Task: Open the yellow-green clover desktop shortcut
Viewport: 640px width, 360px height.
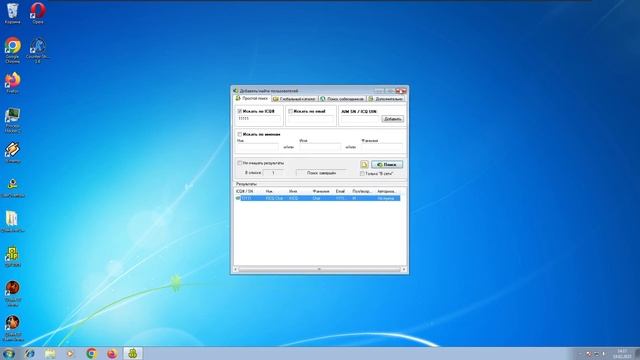Action: click(x=12, y=256)
